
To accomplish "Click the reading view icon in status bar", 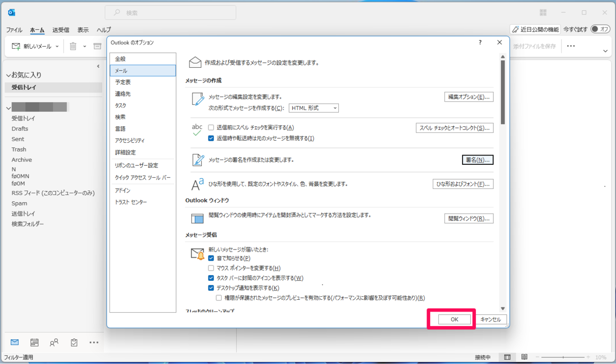I will point(524,357).
